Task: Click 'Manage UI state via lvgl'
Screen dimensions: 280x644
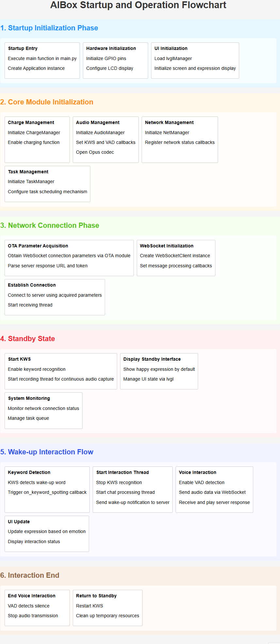Action: 148,379
